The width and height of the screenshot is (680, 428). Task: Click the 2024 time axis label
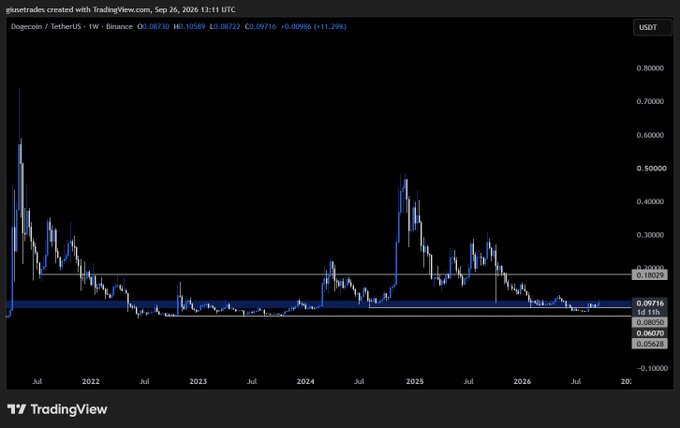point(305,381)
